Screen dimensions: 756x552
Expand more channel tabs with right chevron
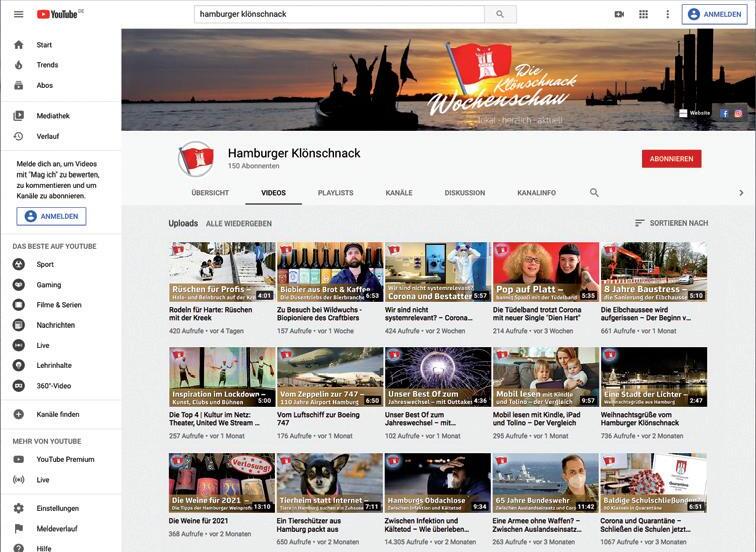pyautogui.click(x=741, y=193)
